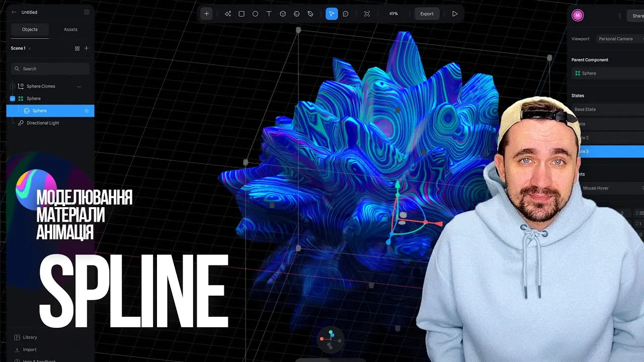Viewport: 644px width, 362px height.
Task: Select the State 2 entry
Action: (x=611, y=137)
